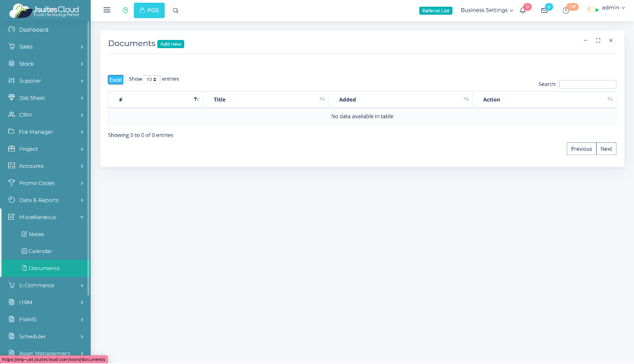The image size is (634, 364).
Task: Click the table Search input field
Action: pyautogui.click(x=587, y=85)
